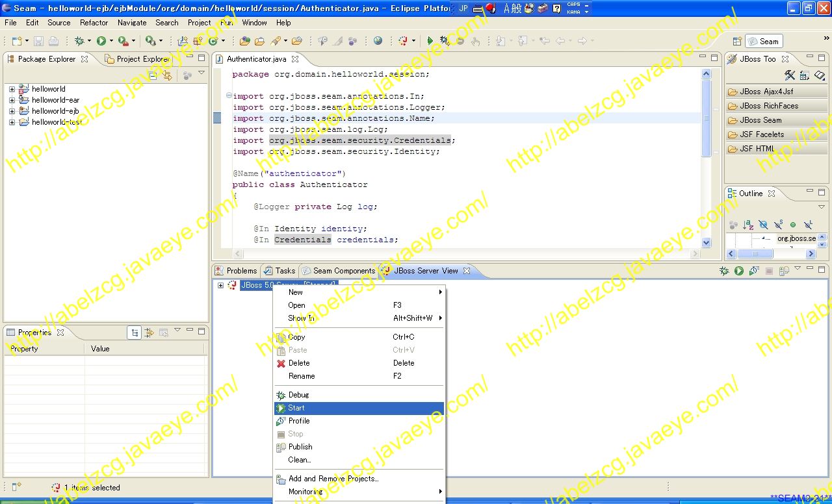Click Show Advanced Properties icon in Properties
832x504 pixels.
pyautogui.click(x=149, y=333)
